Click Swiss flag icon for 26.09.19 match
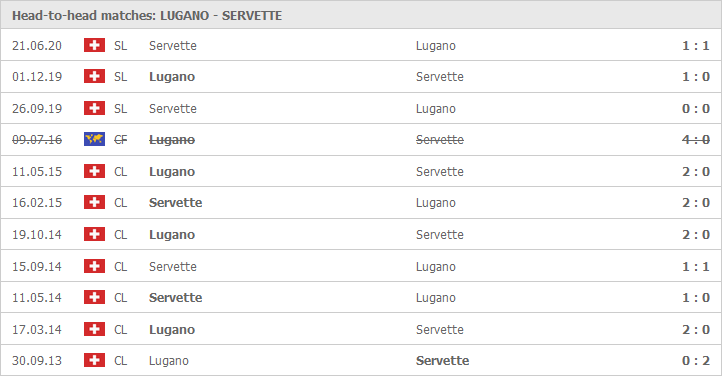 click(x=94, y=108)
